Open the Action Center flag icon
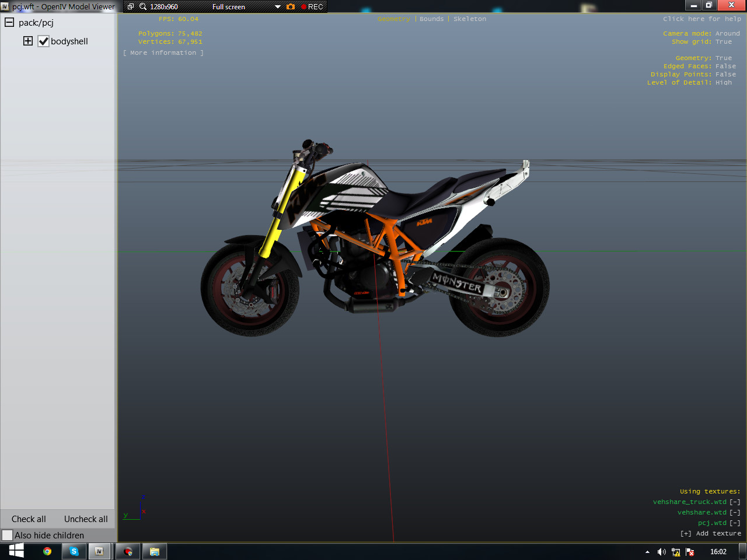The width and height of the screenshot is (747, 560). (690, 552)
